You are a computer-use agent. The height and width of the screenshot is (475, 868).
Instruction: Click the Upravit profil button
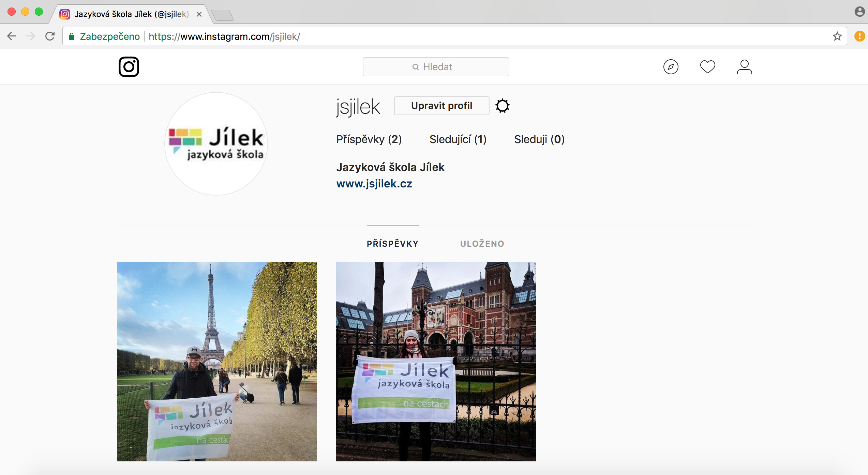click(442, 106)
